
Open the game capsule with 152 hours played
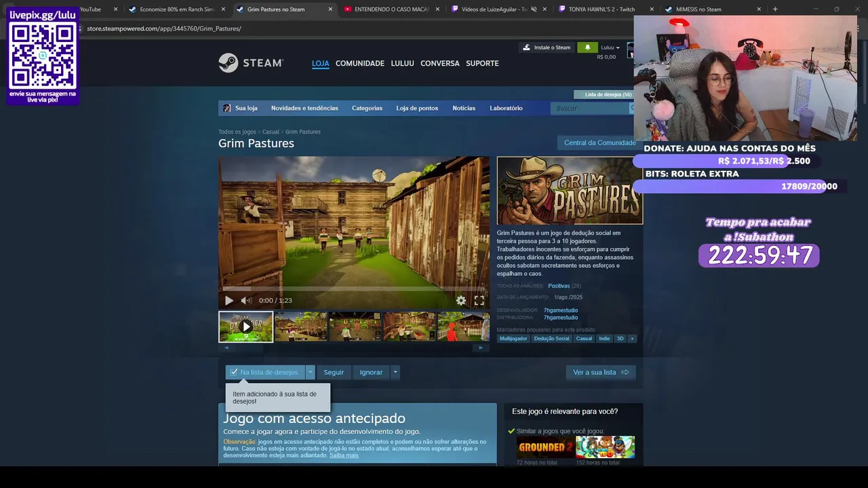pos(605,447)
